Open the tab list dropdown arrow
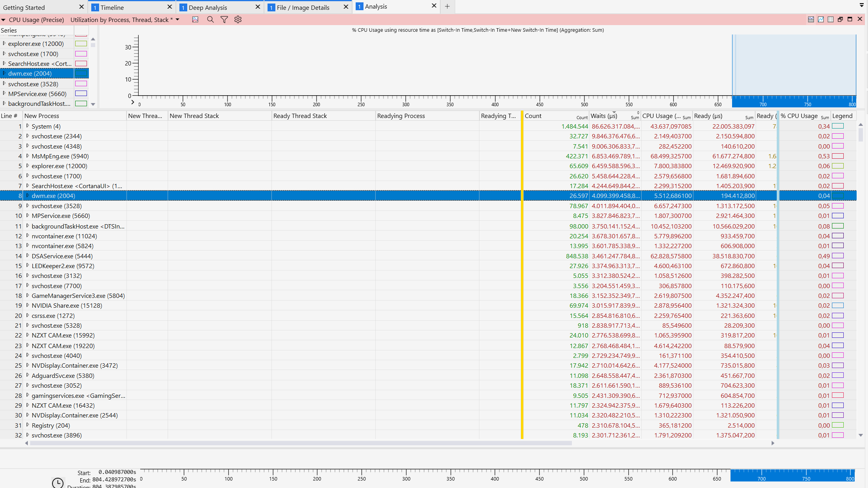The width and height of the screenshot is (868, 488). [x=861, y=5]
